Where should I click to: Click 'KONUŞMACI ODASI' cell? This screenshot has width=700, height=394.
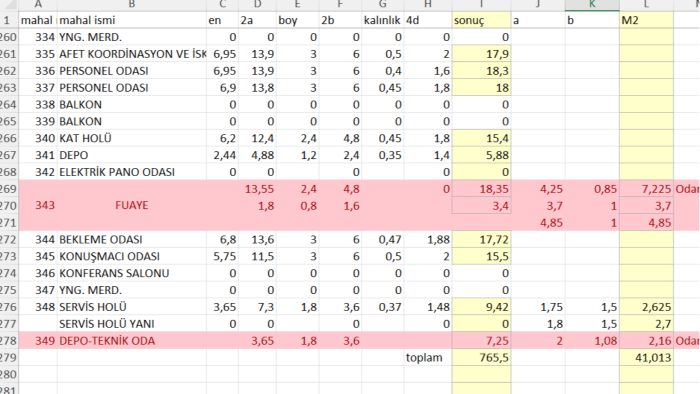tap(132, 257)
